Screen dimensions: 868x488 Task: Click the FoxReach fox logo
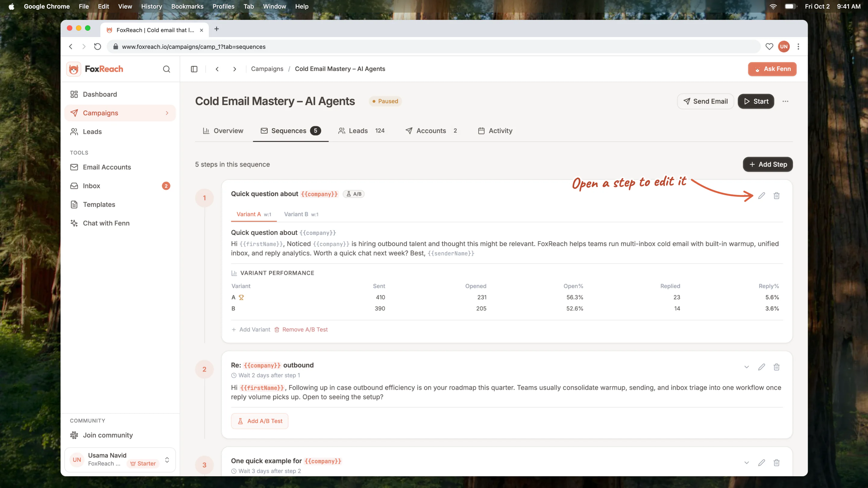point(74,69)
